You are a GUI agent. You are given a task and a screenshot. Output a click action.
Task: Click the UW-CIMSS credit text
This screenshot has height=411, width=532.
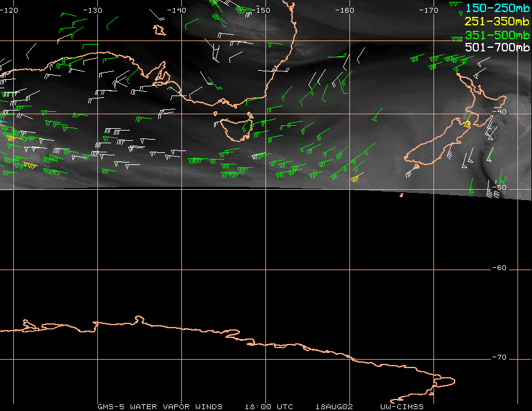pos(402,407)
